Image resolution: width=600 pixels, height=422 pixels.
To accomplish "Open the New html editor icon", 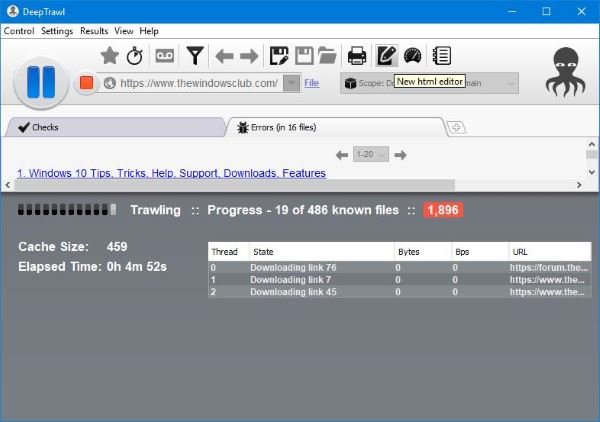I will pos(386,56).
